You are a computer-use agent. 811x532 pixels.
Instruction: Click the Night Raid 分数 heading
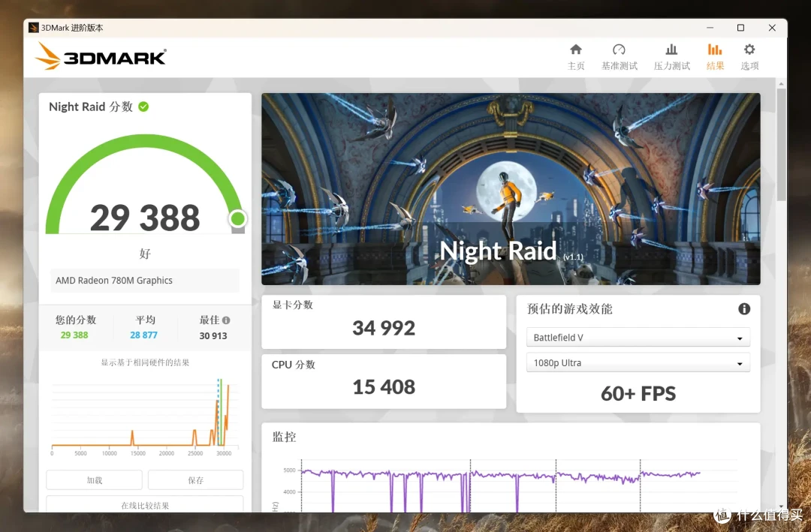91,107
